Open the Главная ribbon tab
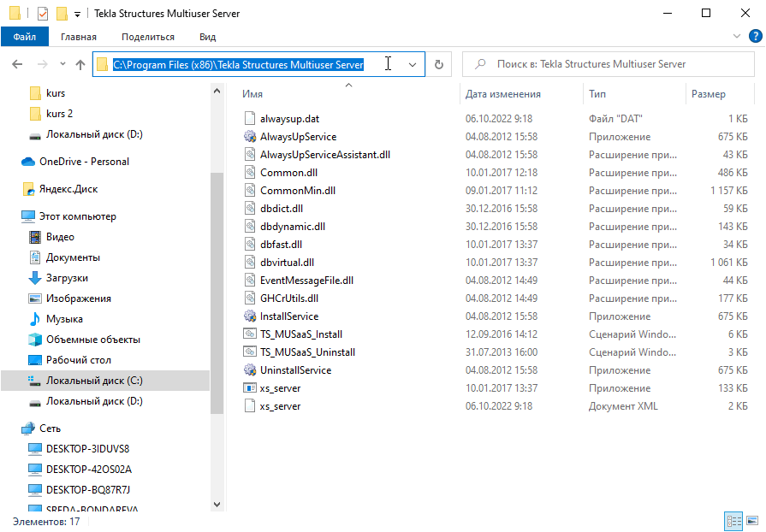The width and height of the screenshot is (766, 532). (79, 37)
